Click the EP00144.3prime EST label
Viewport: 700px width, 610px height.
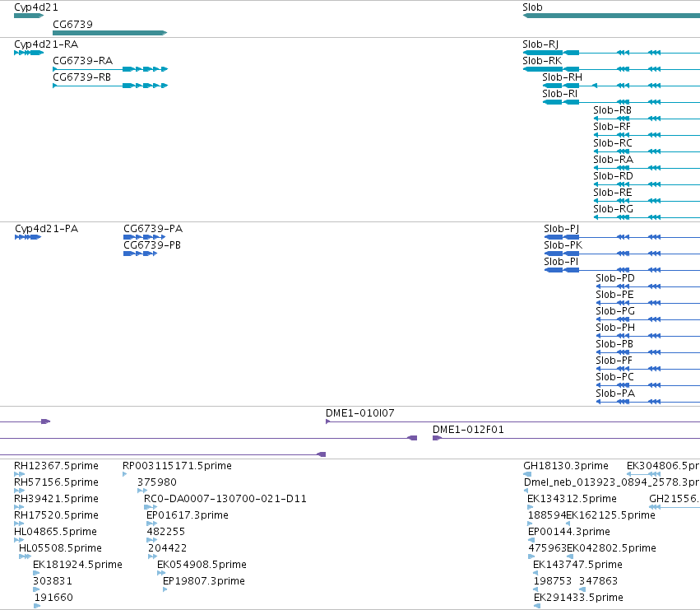pos(568,533)
